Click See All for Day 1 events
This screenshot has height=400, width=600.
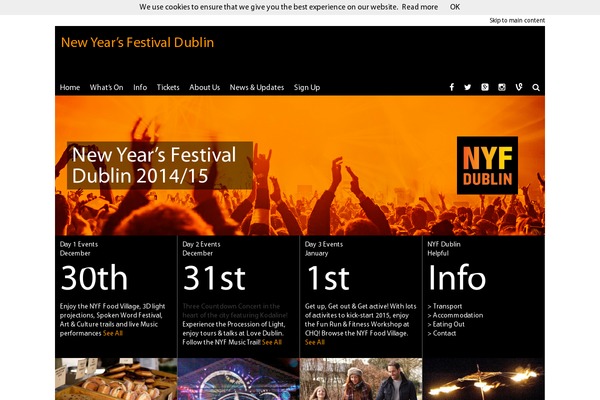pyautogui.click(x=113, y=333)
